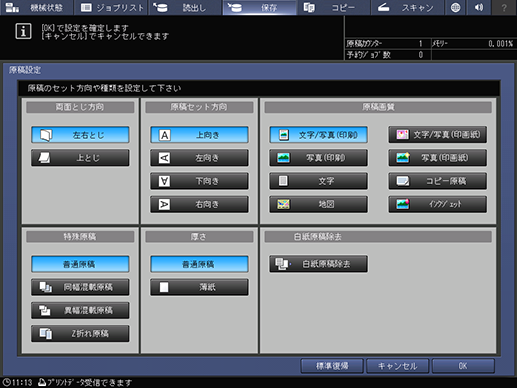Choose 写真(印刷) image quality

point(319,158)
